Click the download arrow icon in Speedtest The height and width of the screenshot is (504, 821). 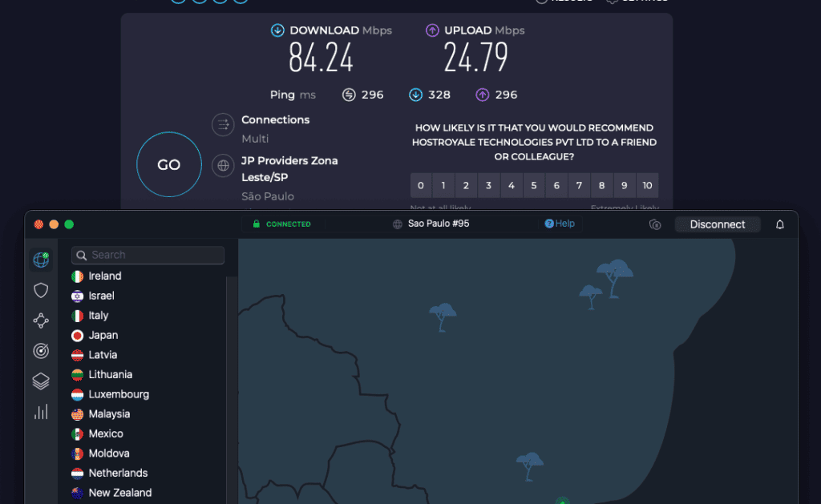tap(277, 30)
